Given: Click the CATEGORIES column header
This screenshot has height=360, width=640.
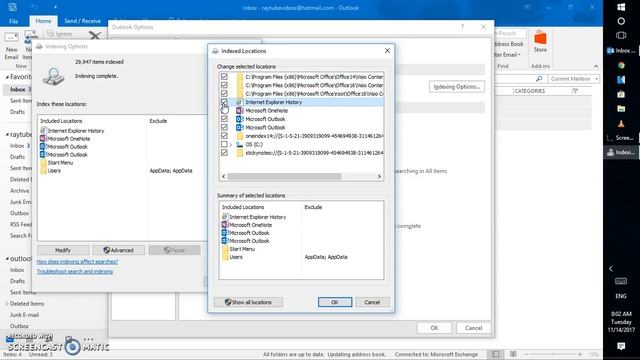Looking at the screenshot, I should point(530,91).
